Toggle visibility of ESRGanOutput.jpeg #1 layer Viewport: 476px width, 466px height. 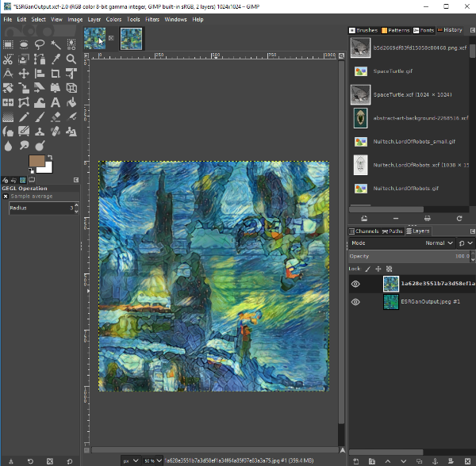pyautogui.click(x=355, y=302)
